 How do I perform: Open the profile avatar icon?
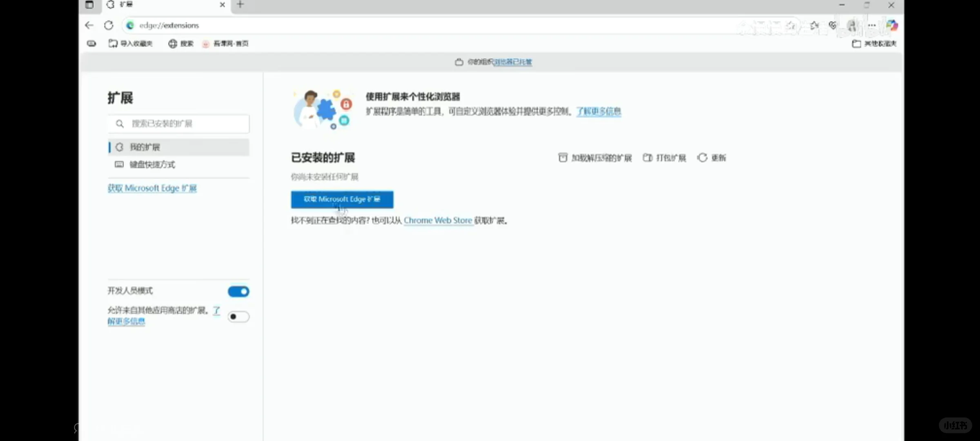coord(852,25)
